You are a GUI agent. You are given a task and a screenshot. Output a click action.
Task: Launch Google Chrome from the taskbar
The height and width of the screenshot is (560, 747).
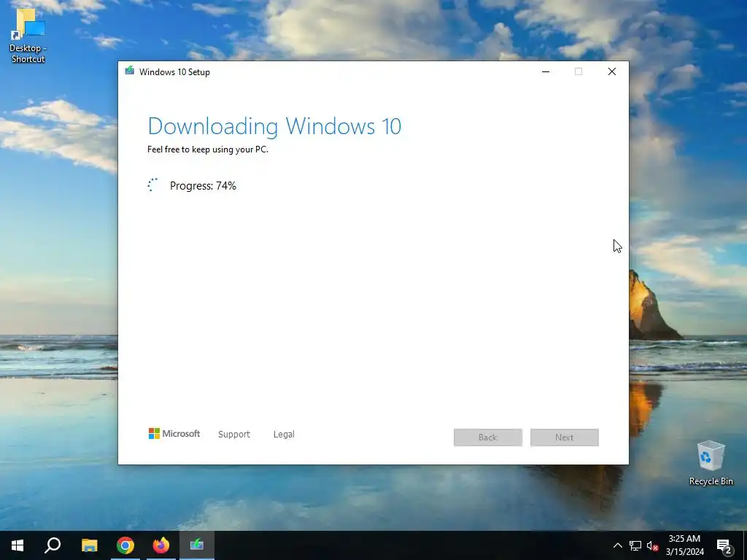click(x=125, y=545)
